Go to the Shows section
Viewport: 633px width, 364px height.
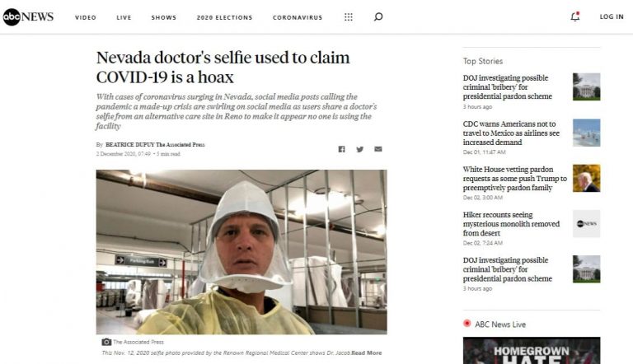[x=163, y=17]
